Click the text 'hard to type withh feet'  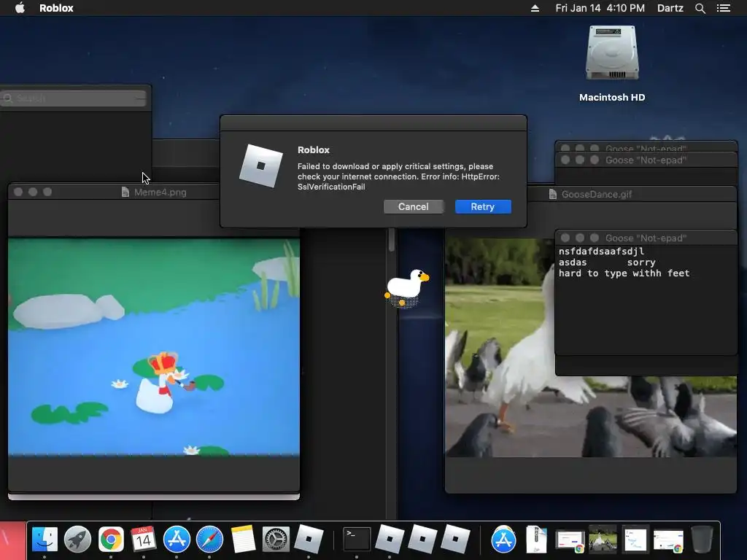(624, 273)
